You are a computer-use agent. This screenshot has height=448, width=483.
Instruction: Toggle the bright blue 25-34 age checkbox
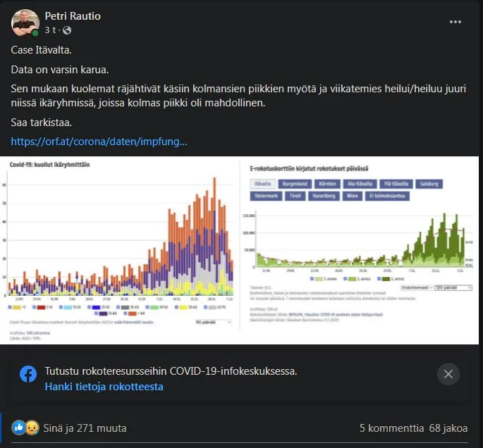89,307
